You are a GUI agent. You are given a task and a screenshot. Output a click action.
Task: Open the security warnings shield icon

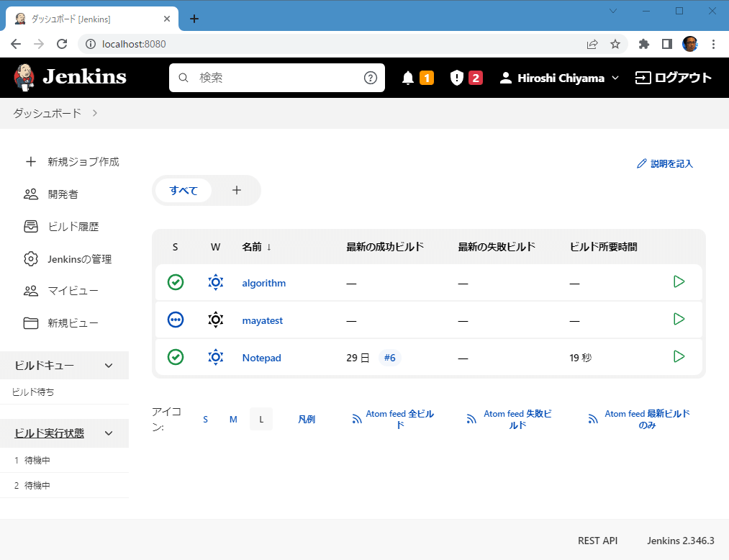(x=456, y=78)
